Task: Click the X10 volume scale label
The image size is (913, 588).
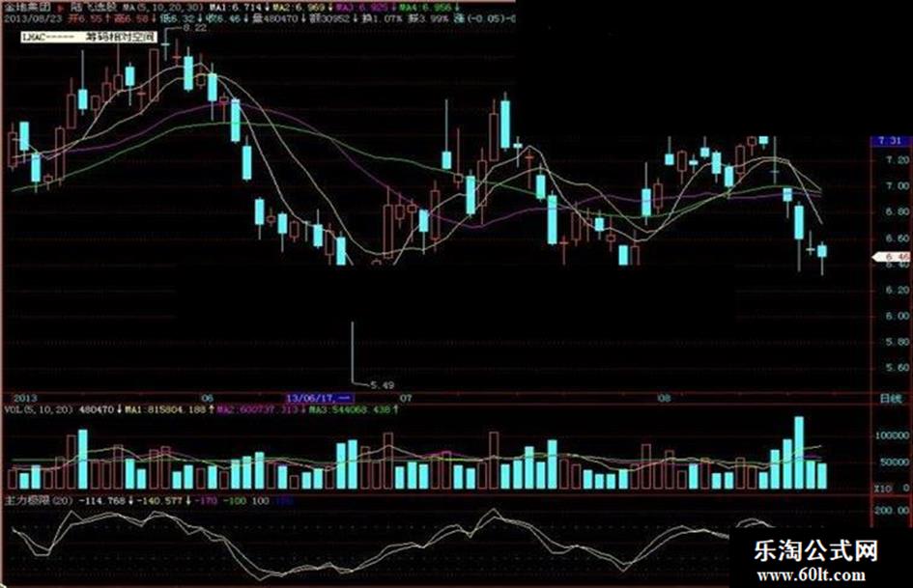Action: (x=883, y=488)
